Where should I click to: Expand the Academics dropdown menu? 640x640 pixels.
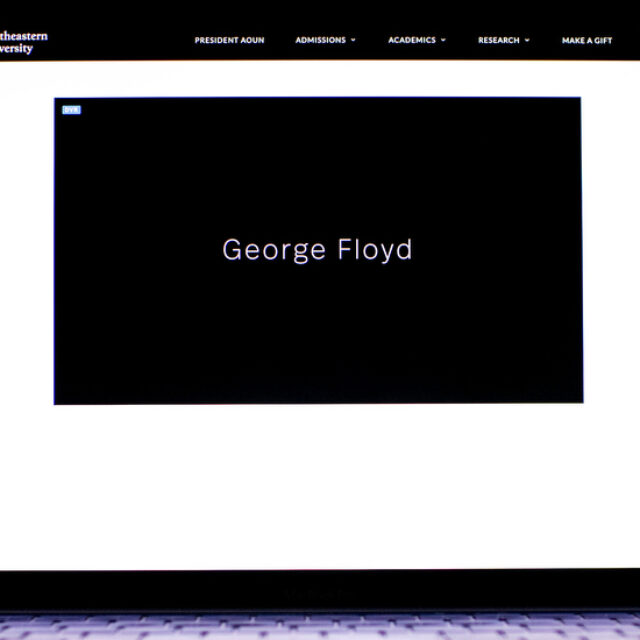click(x=412, y=41)
